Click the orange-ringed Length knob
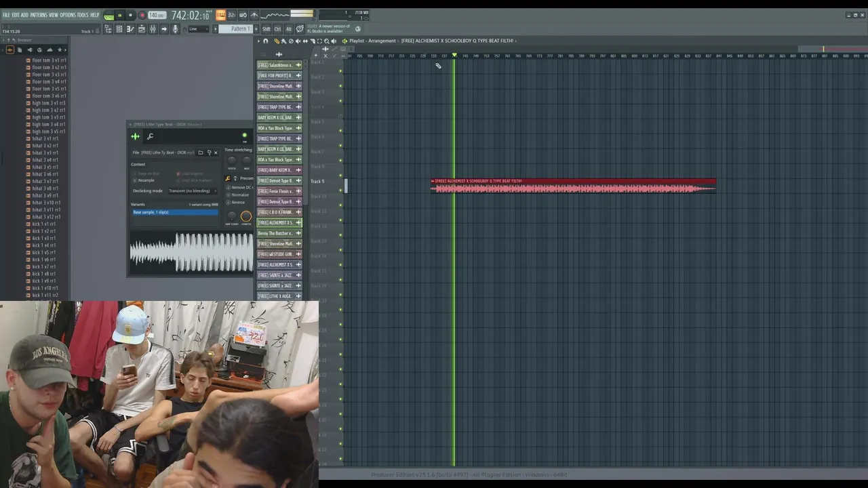 [246, 216]
